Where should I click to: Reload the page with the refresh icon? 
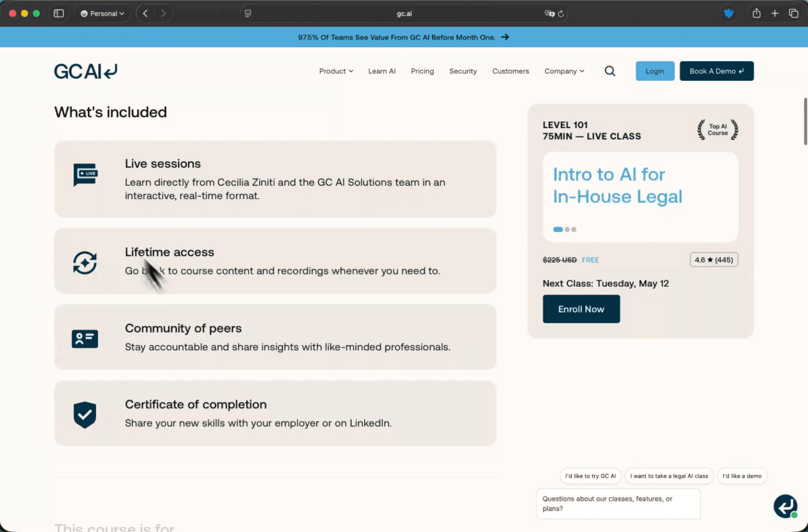pos(561,13)
